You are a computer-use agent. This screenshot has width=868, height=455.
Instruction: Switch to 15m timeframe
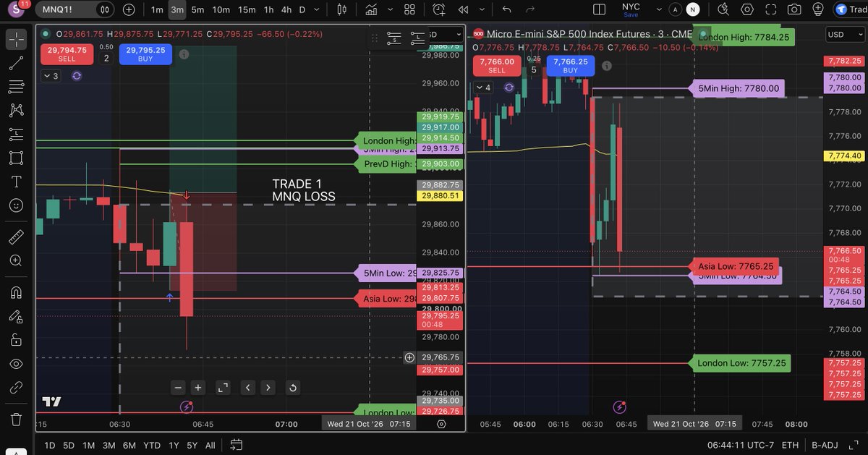pyautogui.click(x=247, y=10)
